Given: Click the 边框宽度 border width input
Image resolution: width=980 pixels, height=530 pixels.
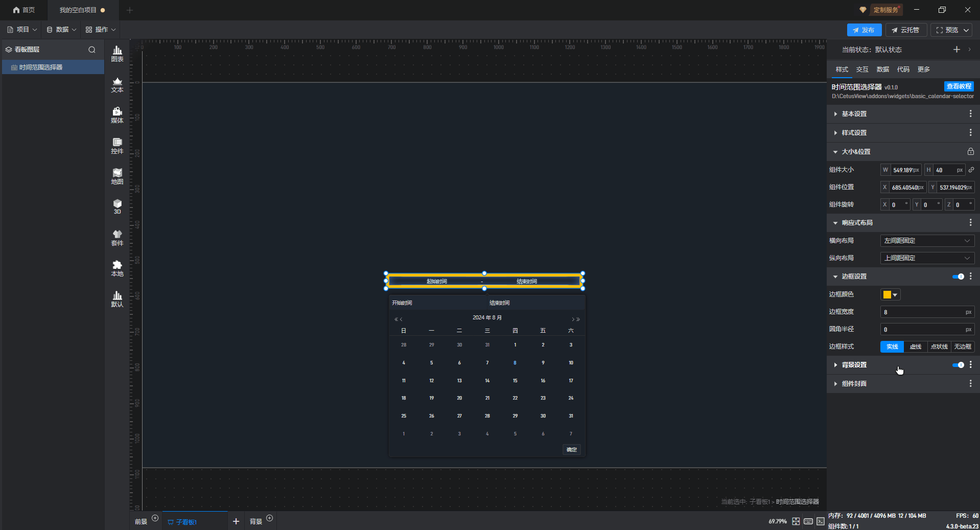Looking at the screenshot, I should (x=927, y=312).
